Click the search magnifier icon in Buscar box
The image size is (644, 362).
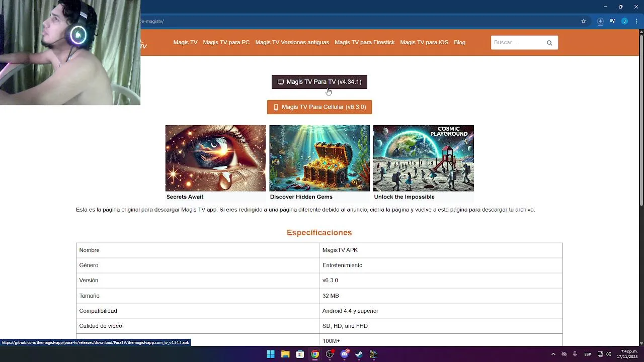pyautogui.click(x=549, y=43)
